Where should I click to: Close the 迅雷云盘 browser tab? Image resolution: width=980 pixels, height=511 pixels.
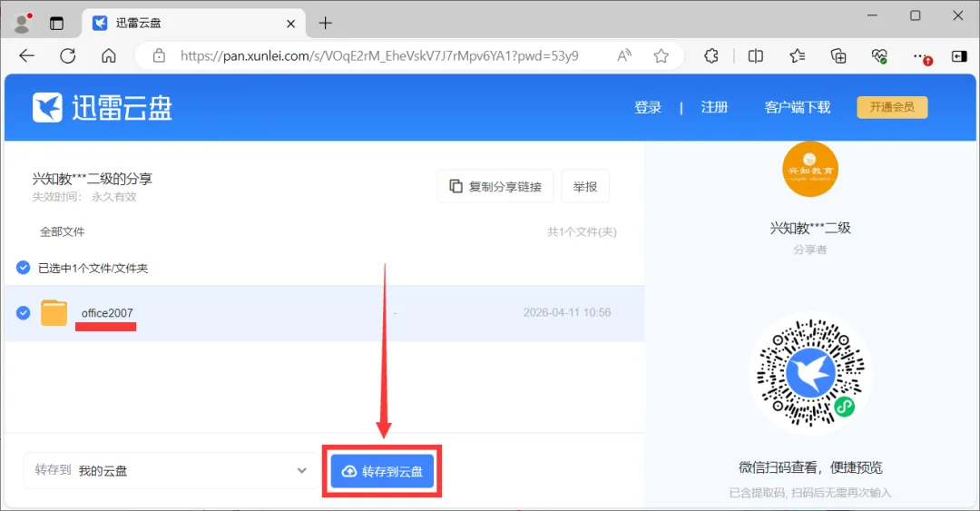point(290,24)
